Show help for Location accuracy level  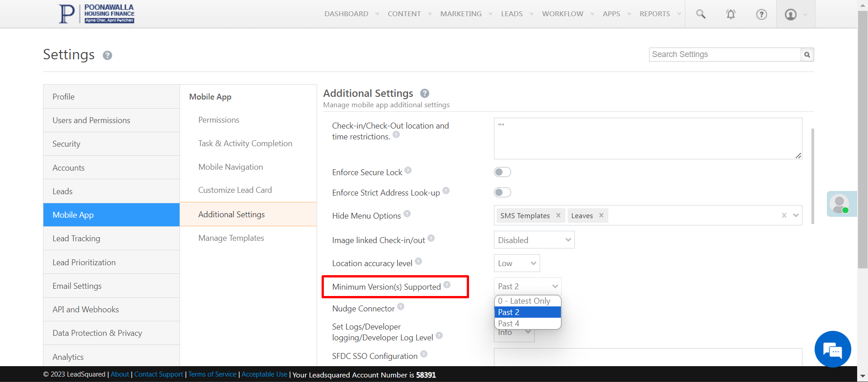pos(418,261)
